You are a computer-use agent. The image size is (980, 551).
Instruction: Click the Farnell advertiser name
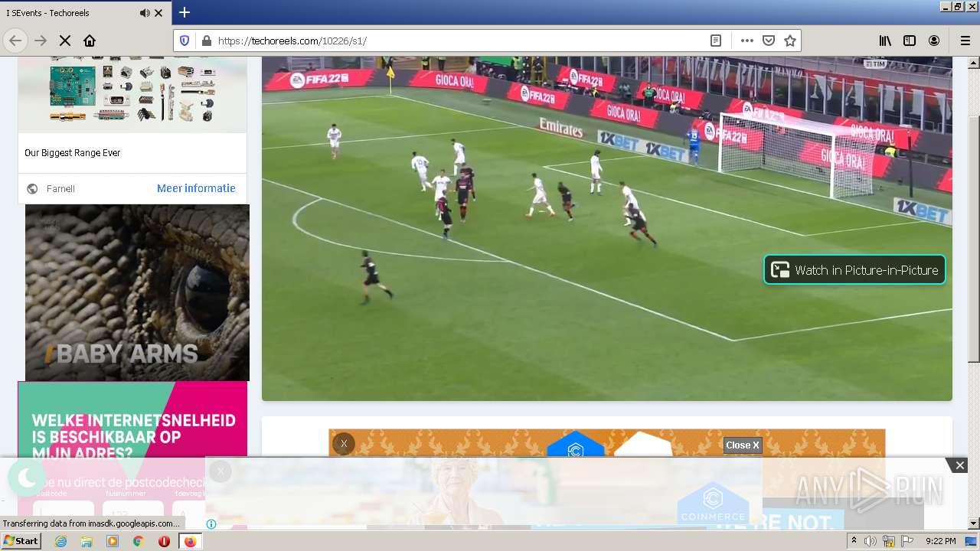60,189
